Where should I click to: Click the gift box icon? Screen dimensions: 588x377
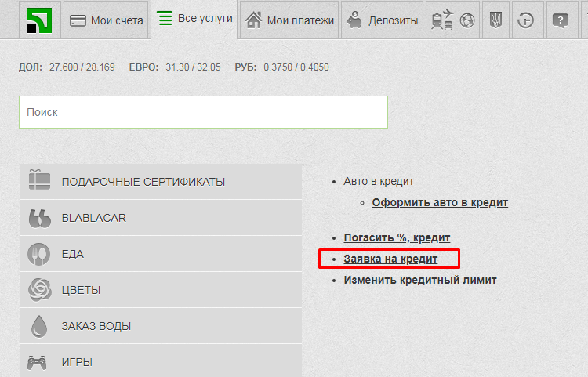coord(39,180)
